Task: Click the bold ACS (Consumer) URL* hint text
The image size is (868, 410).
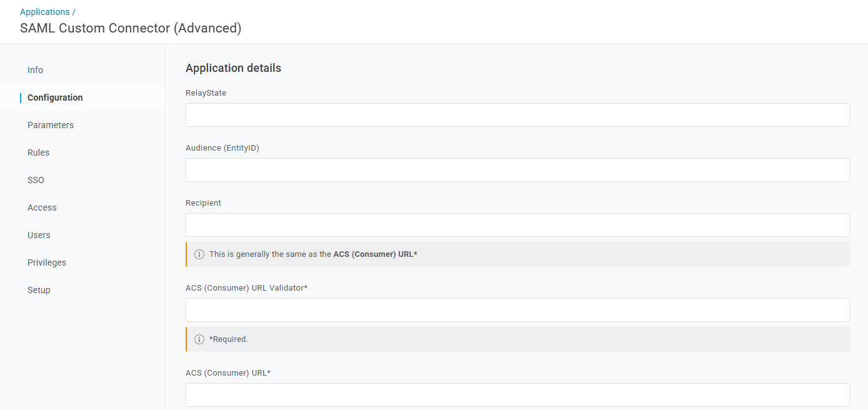Action: click(x=375, y=254)
